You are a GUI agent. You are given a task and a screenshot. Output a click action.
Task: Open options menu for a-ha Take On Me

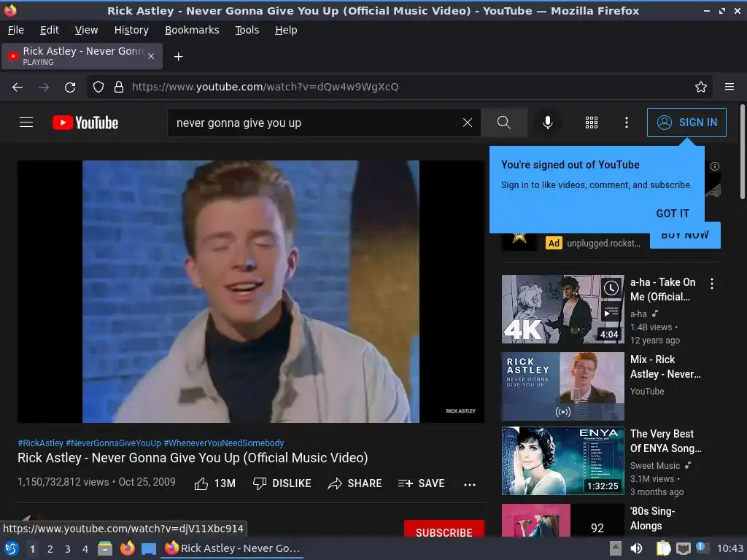pyautogui.click(x=712, y=284)
